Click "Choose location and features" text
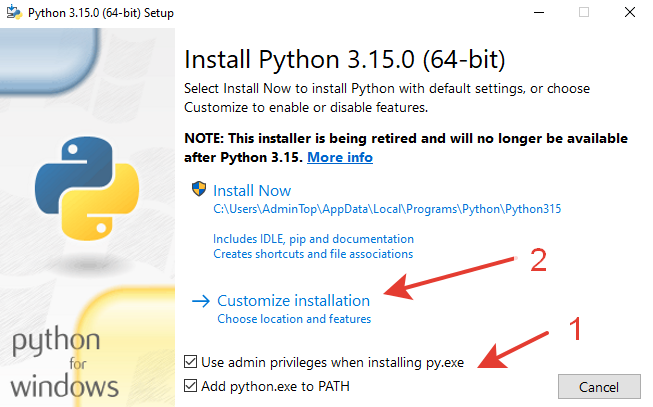Screen dimensions: 653x407 (294, 319)
